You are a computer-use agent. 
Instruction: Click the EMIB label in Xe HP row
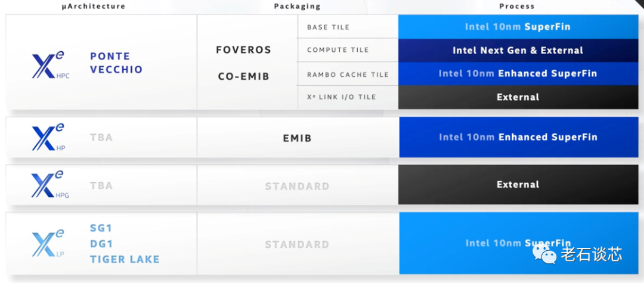297,138
